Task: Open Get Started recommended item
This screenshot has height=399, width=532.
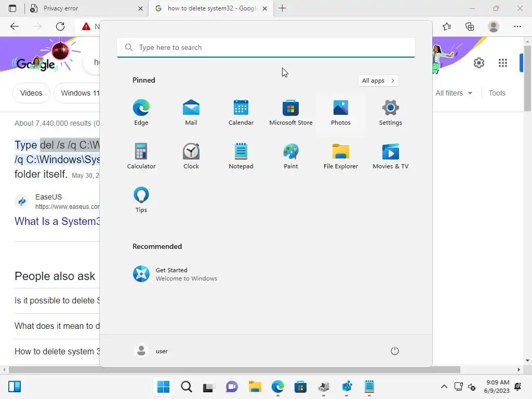Action: pos(175,274)
